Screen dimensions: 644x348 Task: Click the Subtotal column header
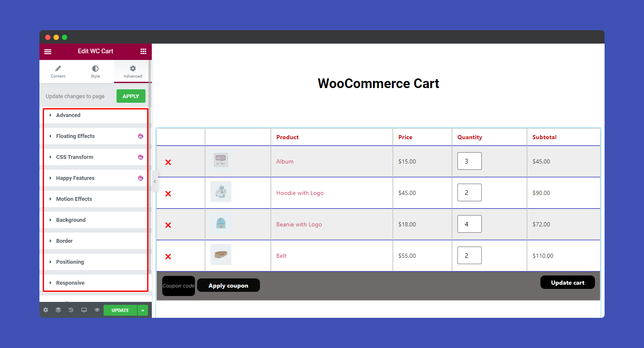click(545, 137)
